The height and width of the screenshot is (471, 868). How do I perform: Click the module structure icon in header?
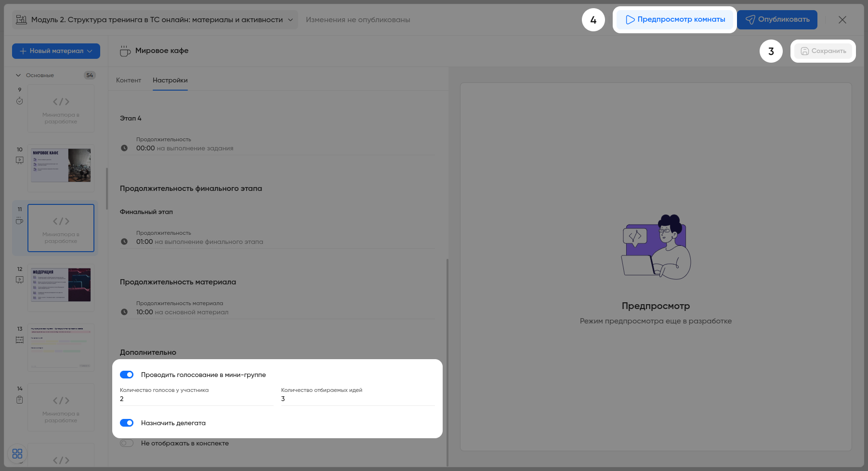pyautogui.click(x=21, y=20)
